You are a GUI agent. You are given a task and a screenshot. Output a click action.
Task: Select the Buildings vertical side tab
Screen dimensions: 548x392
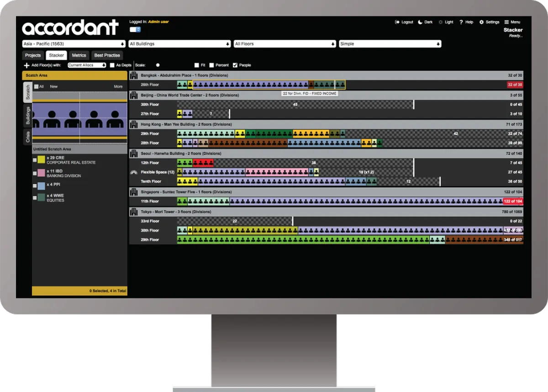tap(28, 116)
